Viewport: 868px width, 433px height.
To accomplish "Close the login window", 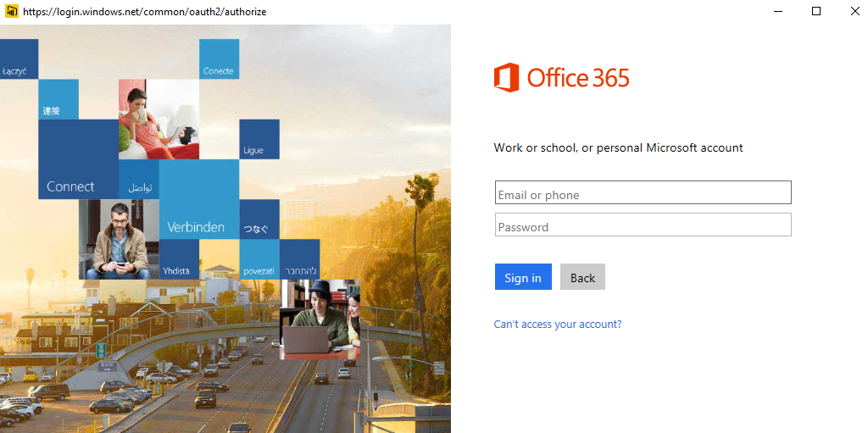I will [854, 11].
